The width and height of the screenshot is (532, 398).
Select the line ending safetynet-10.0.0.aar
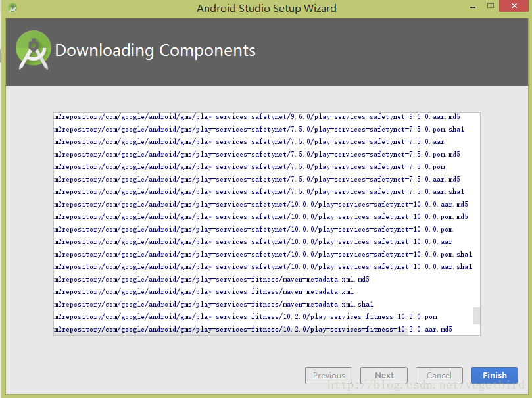pyautogui.click(x=253, y=242)
